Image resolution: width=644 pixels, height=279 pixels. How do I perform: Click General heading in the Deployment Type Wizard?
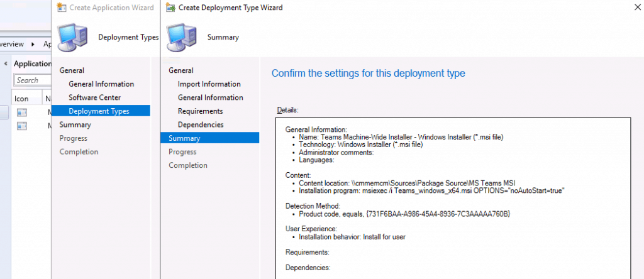point(180,70)
